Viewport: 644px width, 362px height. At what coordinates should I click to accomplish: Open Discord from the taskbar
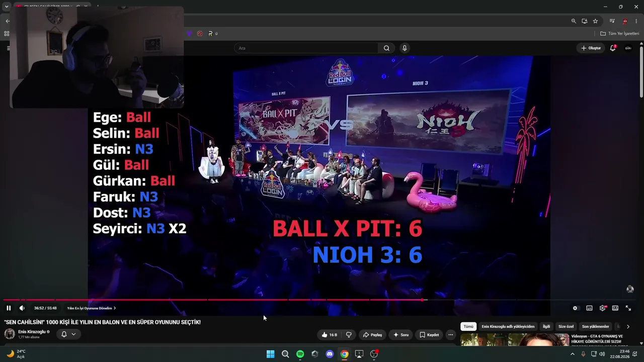(x=330, y=354)
